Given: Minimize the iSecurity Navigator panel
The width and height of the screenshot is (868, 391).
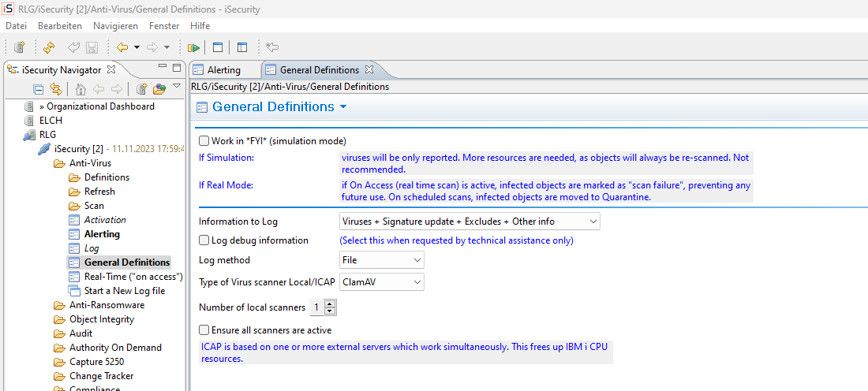Looking at the screenshot, I should click(x=163, y=68).
